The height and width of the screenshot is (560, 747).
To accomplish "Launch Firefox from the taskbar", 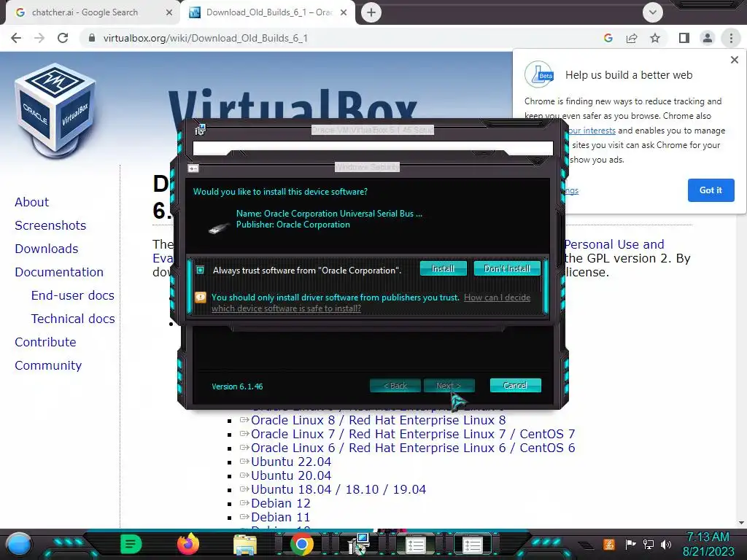I will 187,544.
